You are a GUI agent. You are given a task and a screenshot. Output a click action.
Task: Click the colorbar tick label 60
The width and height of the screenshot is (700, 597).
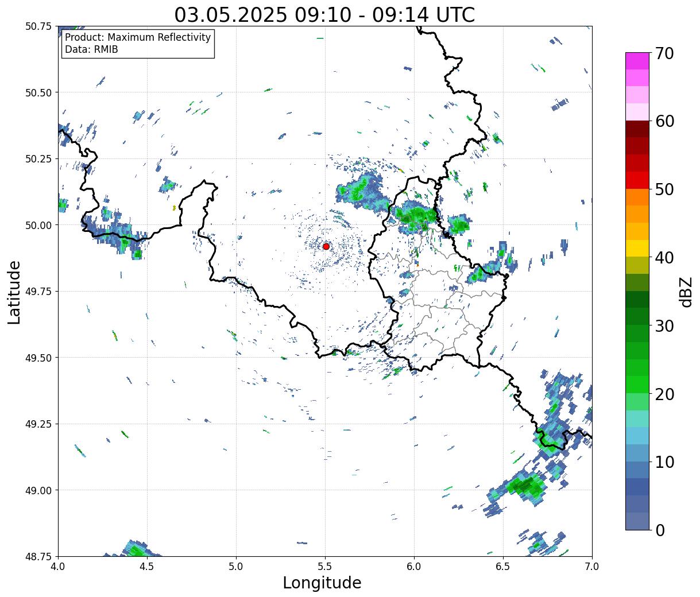click(664, 121)
